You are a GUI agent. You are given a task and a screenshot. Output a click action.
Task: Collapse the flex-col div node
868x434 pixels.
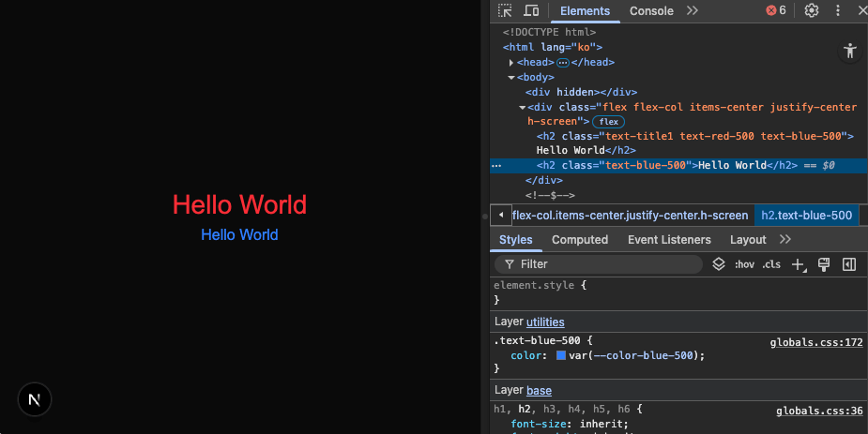pos(522,107)
